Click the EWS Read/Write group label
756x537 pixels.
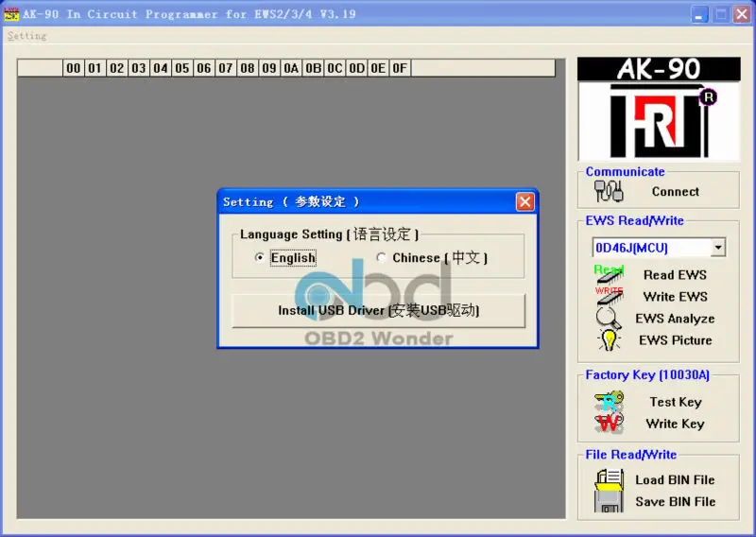[634, 220]
